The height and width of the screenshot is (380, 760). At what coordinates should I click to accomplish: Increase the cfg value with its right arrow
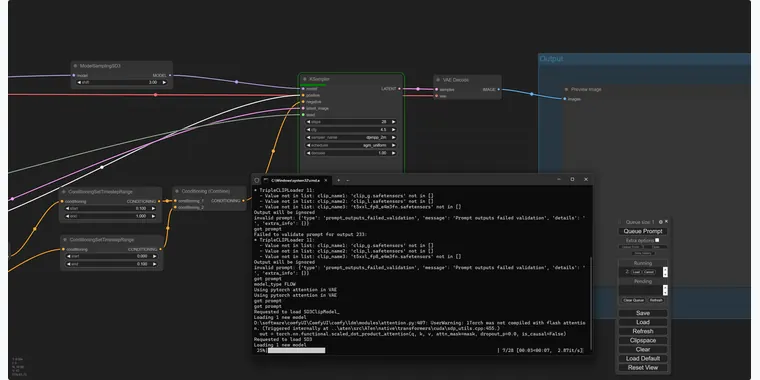[x=394, y=129]
